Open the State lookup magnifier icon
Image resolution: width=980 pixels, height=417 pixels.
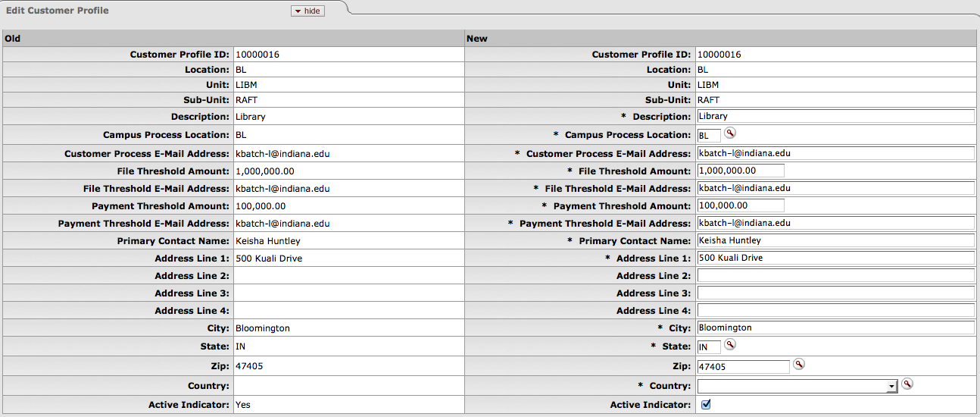click(729, 344)
